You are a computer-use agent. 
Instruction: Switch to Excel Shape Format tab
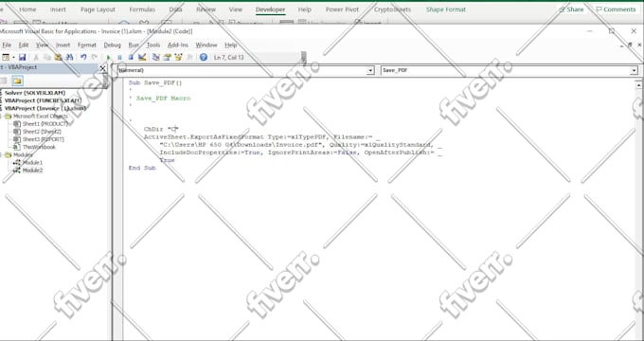click(446, 9)
